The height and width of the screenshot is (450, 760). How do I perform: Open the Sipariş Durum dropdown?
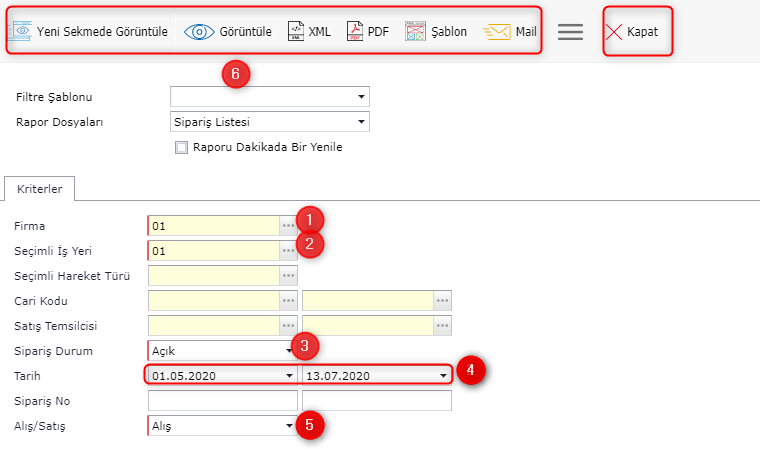(x=288, y=351)
